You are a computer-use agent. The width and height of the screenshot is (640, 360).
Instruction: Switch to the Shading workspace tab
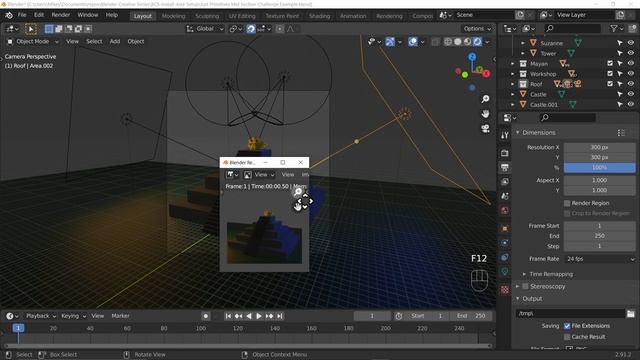(x=319, y=16)
